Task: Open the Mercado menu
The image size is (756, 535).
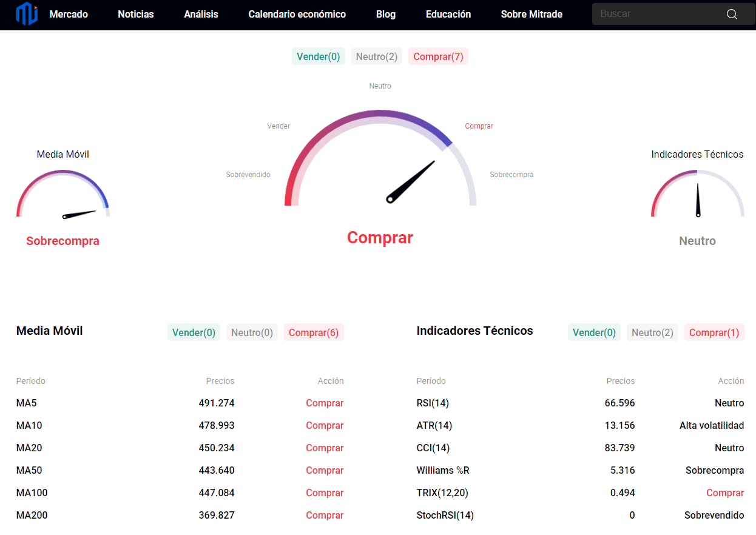Action: point(69,14)
